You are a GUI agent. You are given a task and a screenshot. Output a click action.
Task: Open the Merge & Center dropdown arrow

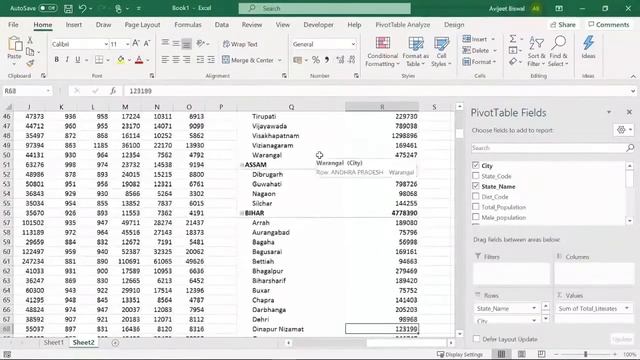point(280,60)
